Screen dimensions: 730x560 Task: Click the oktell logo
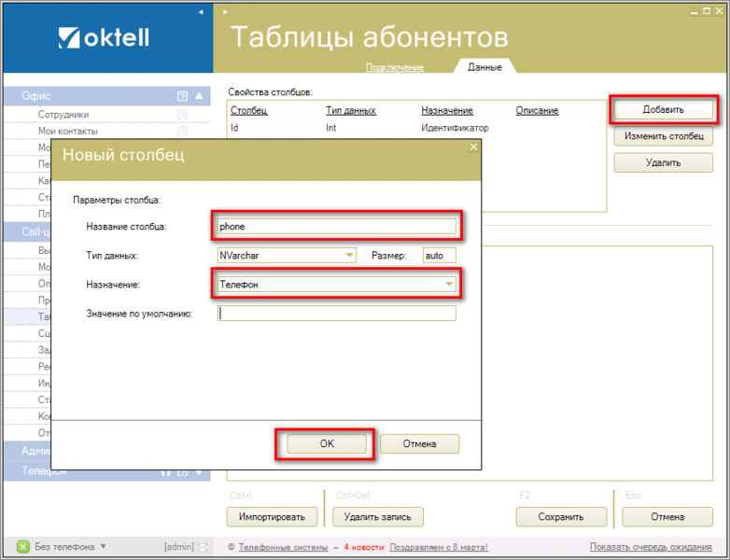pyautogui.click(x=104, y=37)
